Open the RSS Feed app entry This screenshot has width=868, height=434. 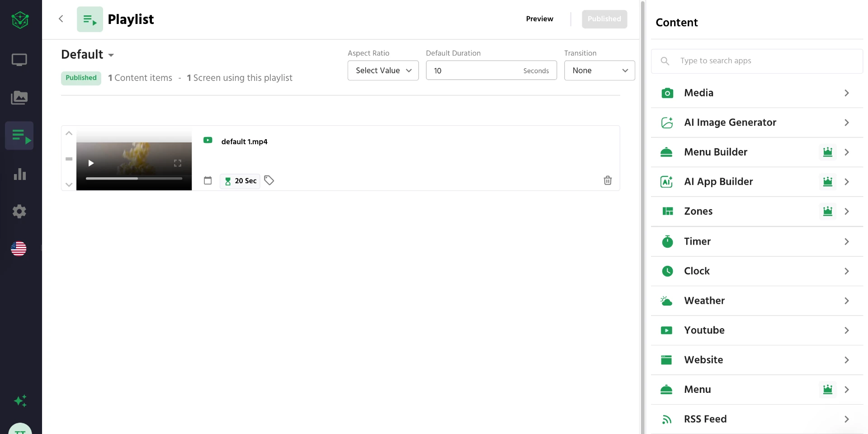point(757,419)
